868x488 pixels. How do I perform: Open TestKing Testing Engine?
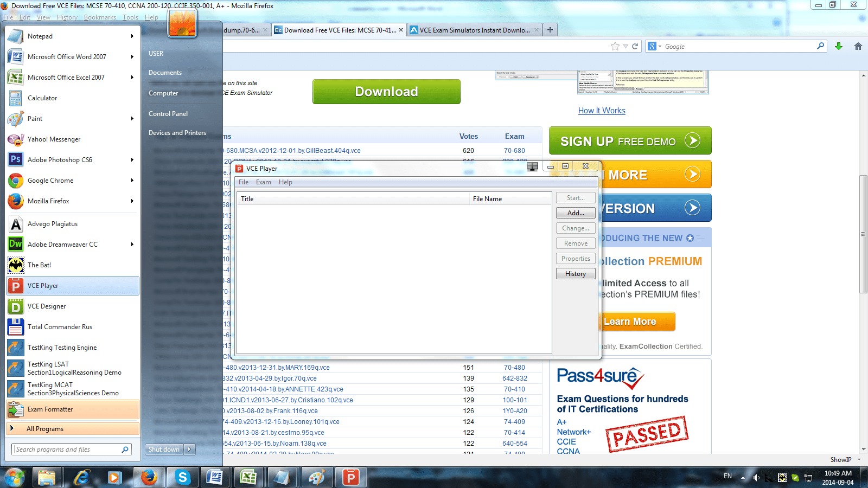pyautogui.click(x=73, y=348)
